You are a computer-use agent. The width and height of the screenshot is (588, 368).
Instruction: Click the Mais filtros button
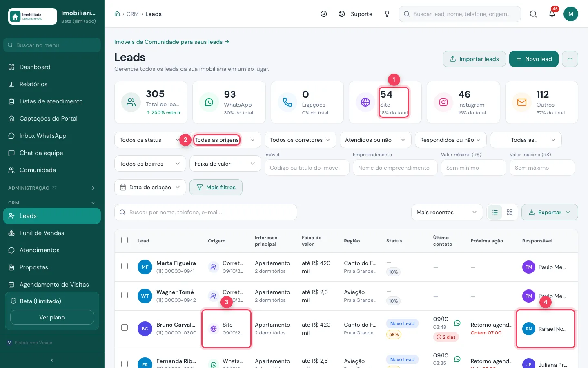(216, 187)
